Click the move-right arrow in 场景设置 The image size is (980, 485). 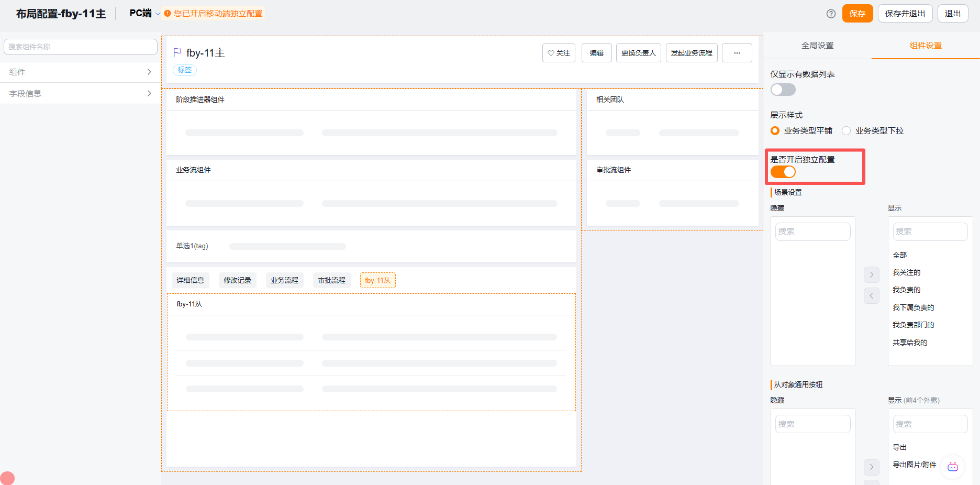(871, 274)
